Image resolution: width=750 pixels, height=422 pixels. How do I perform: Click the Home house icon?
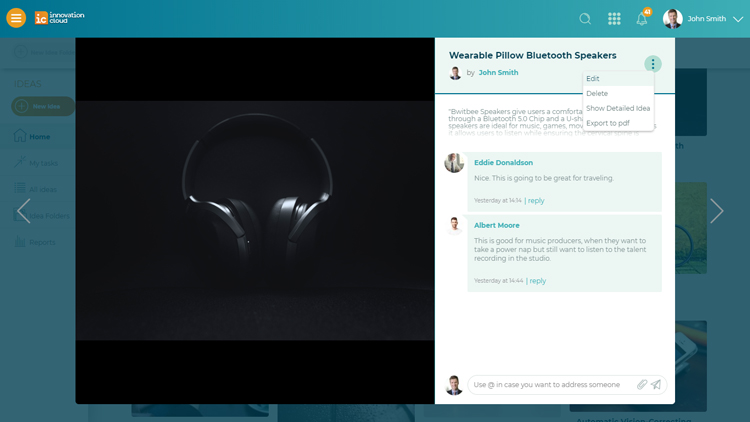20,135
